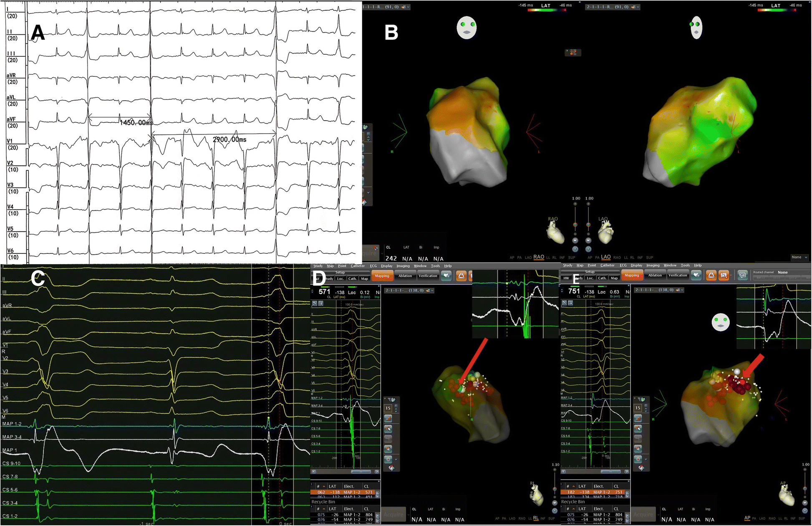
Task: Click Mapping button in panel D toolbar
Action: [382, 276]
